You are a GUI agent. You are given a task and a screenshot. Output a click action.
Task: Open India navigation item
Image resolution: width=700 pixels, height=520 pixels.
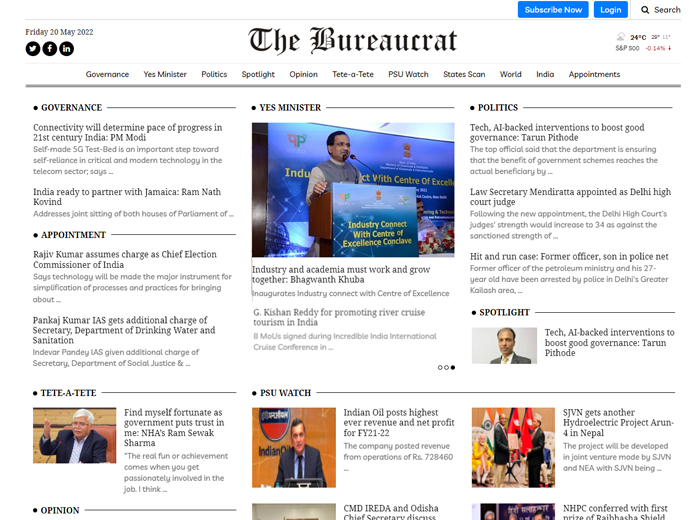(545, 74)
